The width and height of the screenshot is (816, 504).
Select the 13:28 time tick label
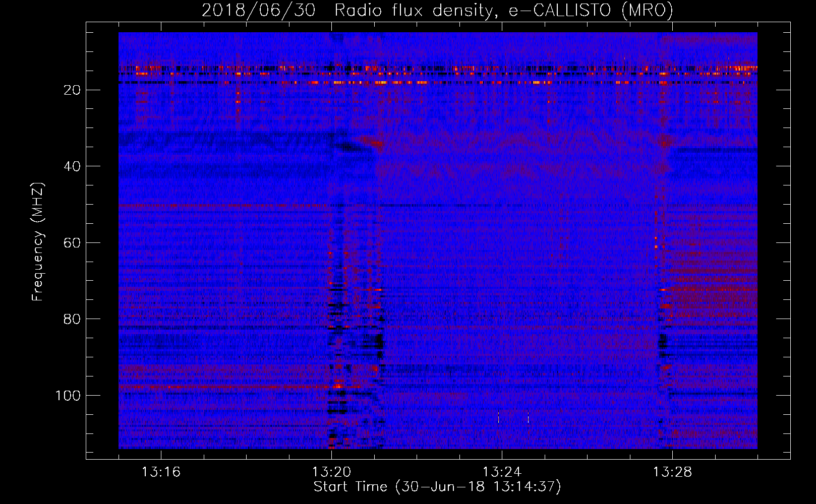pos(672,472)
